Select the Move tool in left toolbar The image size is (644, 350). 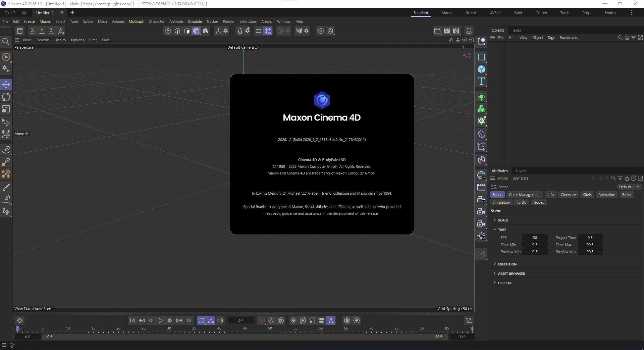6,85
